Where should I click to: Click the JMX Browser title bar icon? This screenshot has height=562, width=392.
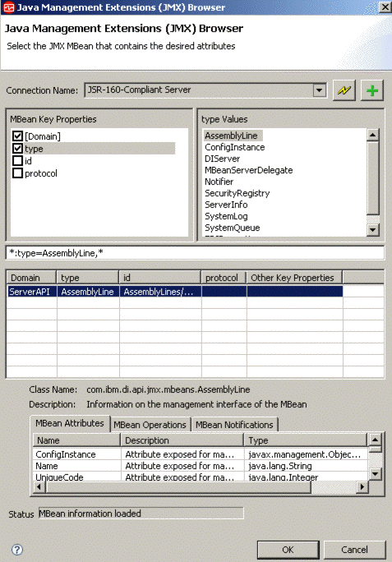(8, 7)
